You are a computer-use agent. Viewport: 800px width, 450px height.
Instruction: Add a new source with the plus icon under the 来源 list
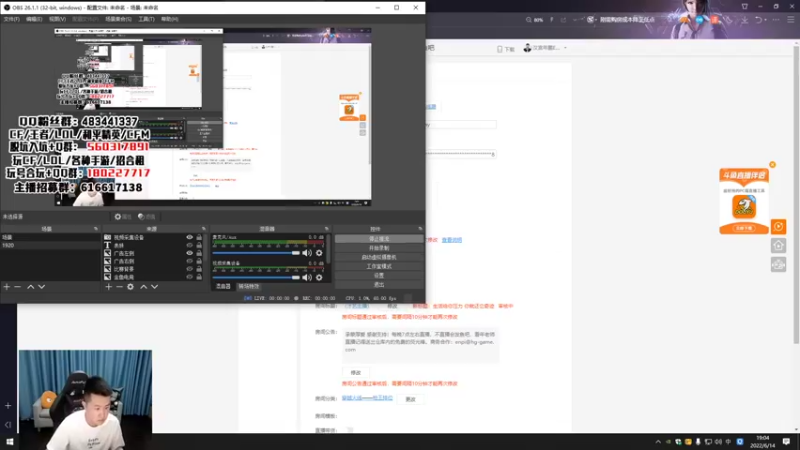click(108, 287)
